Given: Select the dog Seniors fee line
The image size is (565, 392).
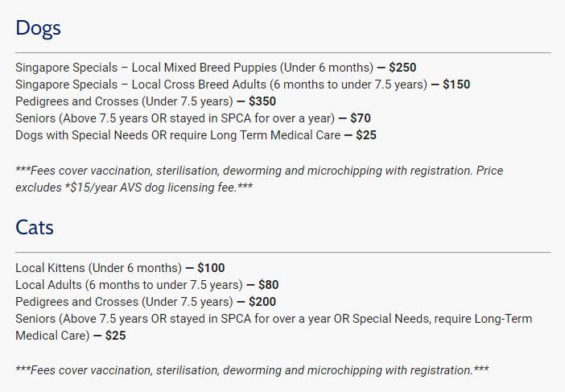Looking at the screenshot, I should 175,118.
